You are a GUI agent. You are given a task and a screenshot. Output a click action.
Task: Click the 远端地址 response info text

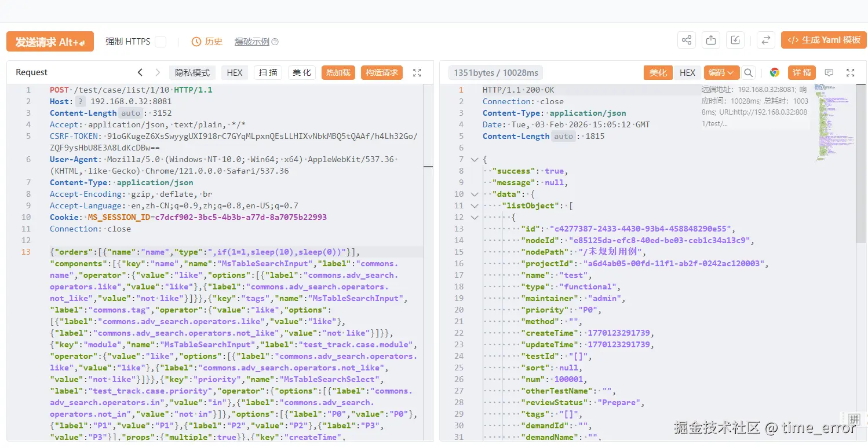754,107
